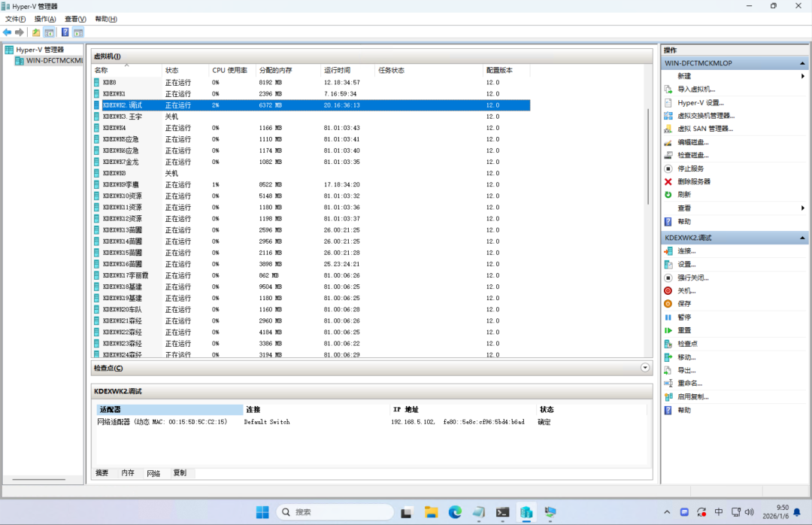
Task: Open Hyper-V Manager icon in the taskbar
Action: (526, 512)
